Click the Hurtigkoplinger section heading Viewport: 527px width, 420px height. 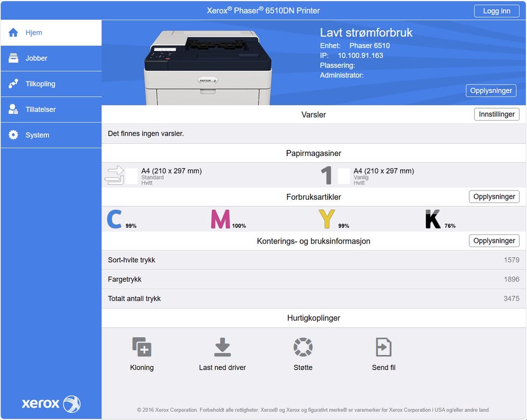[313, 318]
